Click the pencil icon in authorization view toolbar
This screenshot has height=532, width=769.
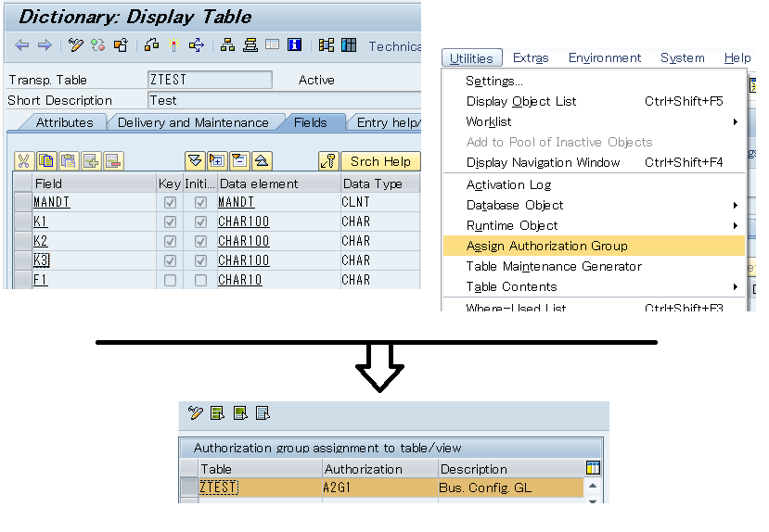[x=195, y=413]
